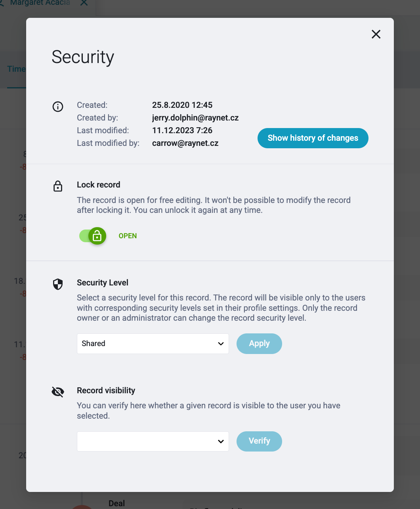Click the padlock icon next to Lock record

pos(58,186)
